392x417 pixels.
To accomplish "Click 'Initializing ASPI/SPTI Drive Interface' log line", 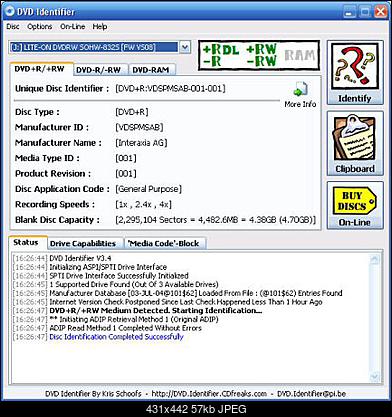I will point(108,267).
